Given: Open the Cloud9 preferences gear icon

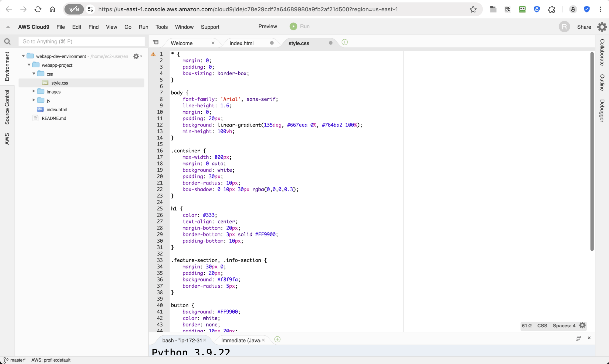Looking at the screenshot, I should [602, 27].
